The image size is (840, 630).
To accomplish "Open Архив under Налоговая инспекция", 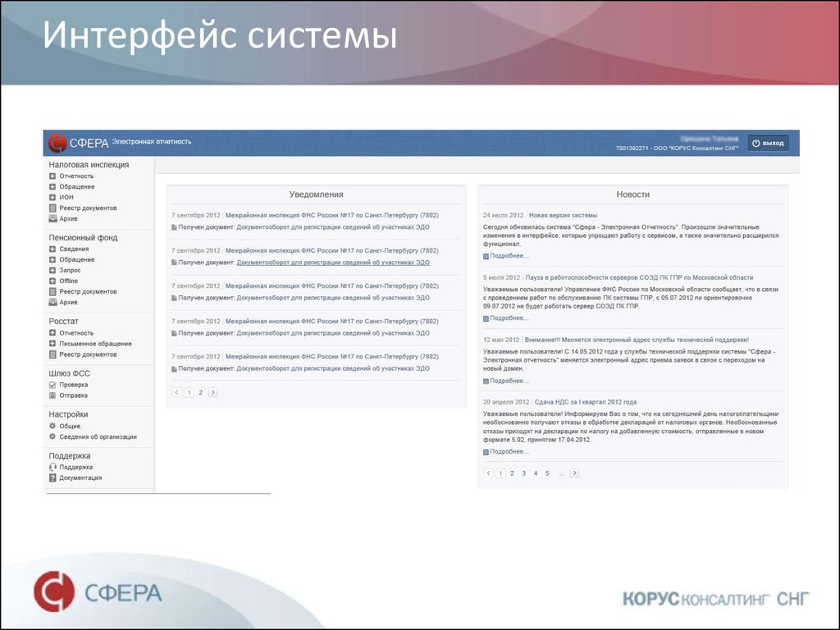I will click(68, 217).
